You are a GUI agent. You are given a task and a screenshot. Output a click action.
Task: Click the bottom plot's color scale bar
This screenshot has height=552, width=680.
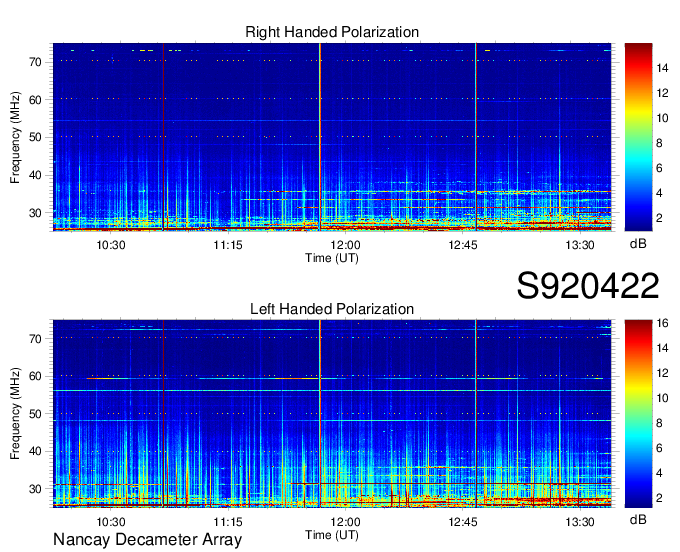[638, 414]
